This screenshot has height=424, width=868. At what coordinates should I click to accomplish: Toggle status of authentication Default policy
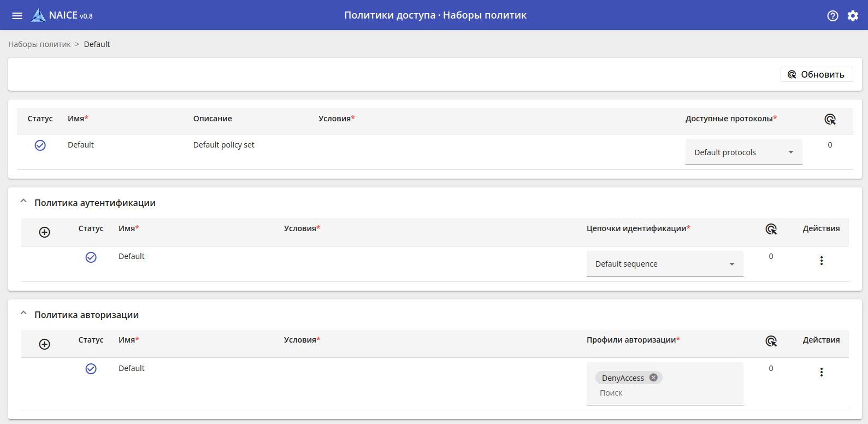coord(91,257)
